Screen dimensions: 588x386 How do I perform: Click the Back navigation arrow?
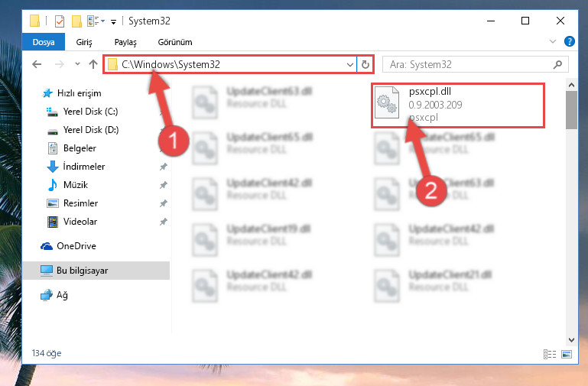click(37, 64)
